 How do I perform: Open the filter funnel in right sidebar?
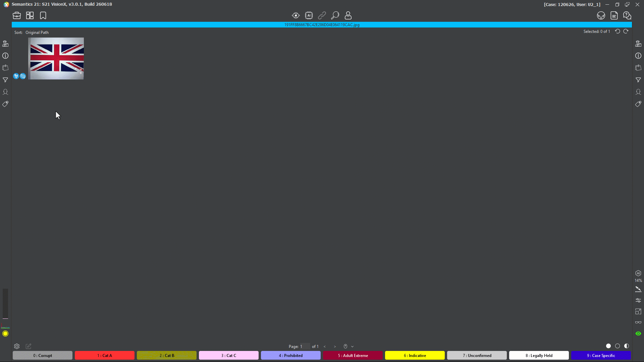[x=638, y=80]
